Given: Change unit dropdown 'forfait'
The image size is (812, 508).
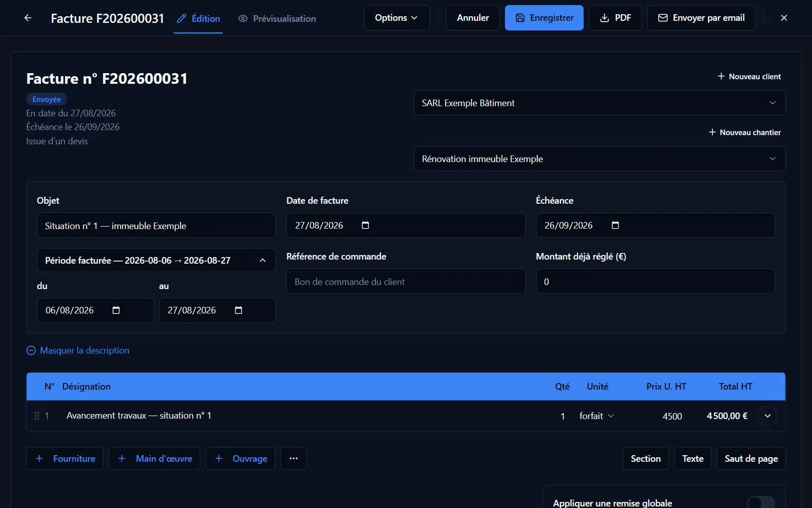Looking at the screenshot, I should (597, 416).
